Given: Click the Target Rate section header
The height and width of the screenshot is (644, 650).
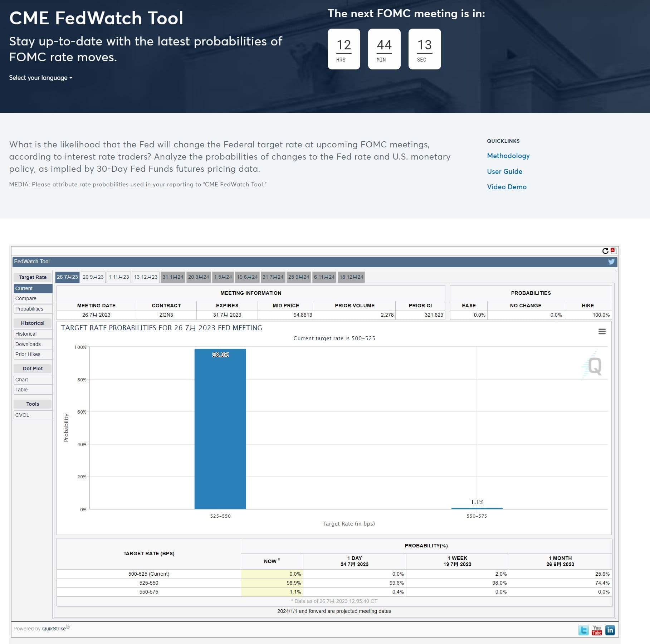Looking at the screenshot, I should (x=33, y=277).
